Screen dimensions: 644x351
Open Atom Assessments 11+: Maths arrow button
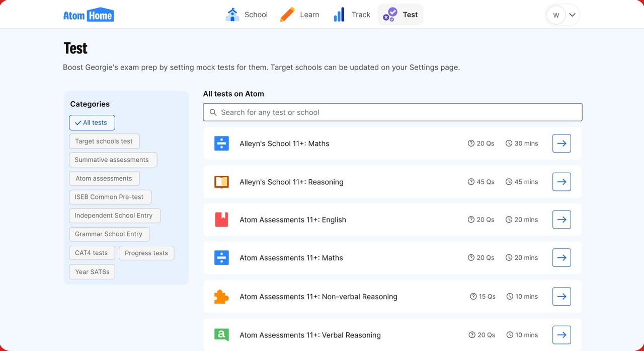561,258
